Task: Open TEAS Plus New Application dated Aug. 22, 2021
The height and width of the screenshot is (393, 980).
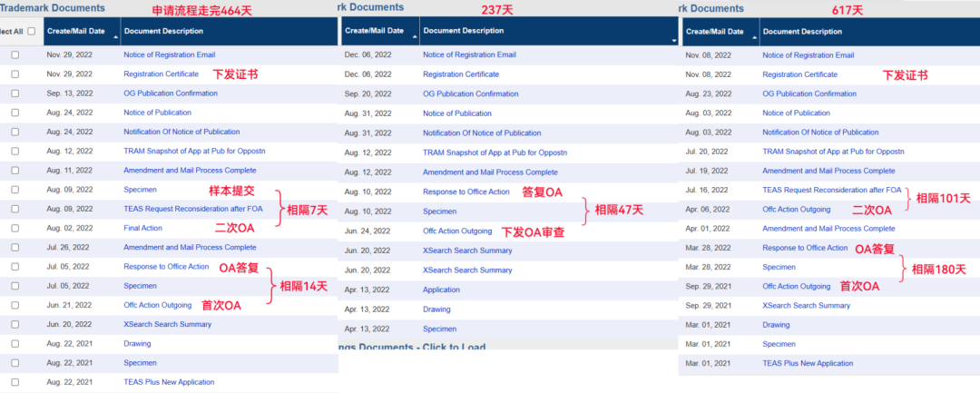Action: tap(169, 382)
